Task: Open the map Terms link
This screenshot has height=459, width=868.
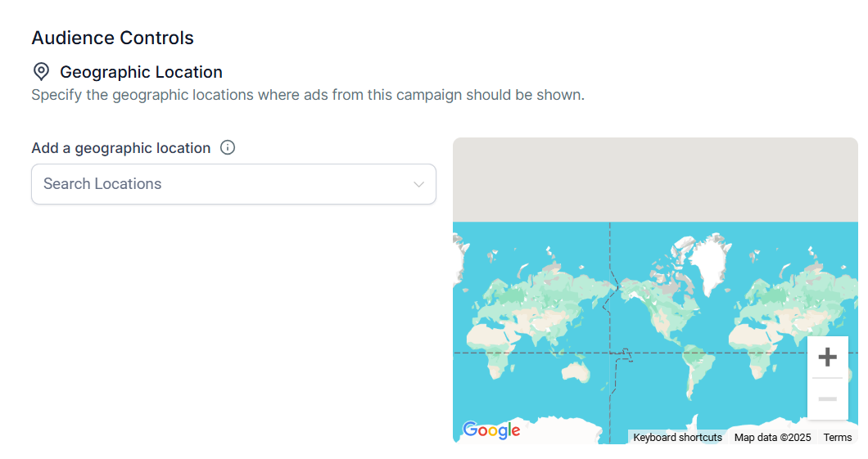Action: [837, 438]
